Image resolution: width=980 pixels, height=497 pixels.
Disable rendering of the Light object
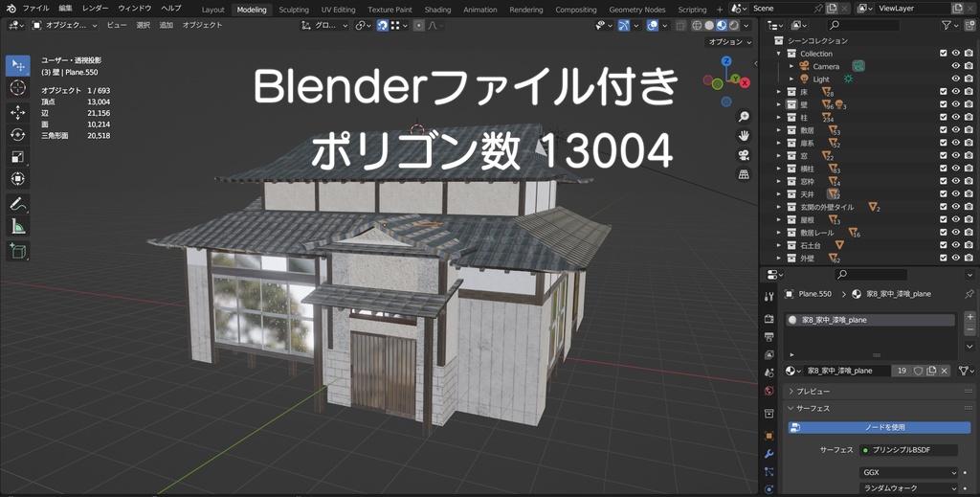(969, 79)
